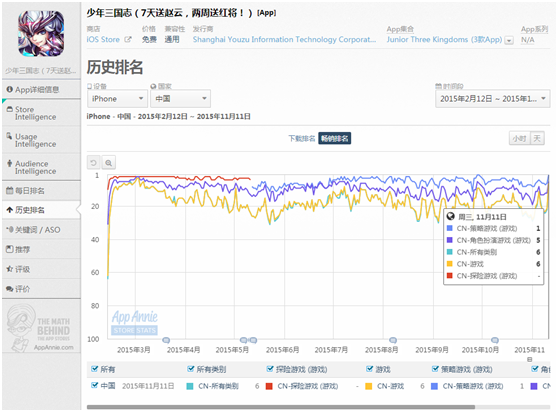Toggle the 游戏 category checkbox
The image size is (558, 412).
point(370,369)
